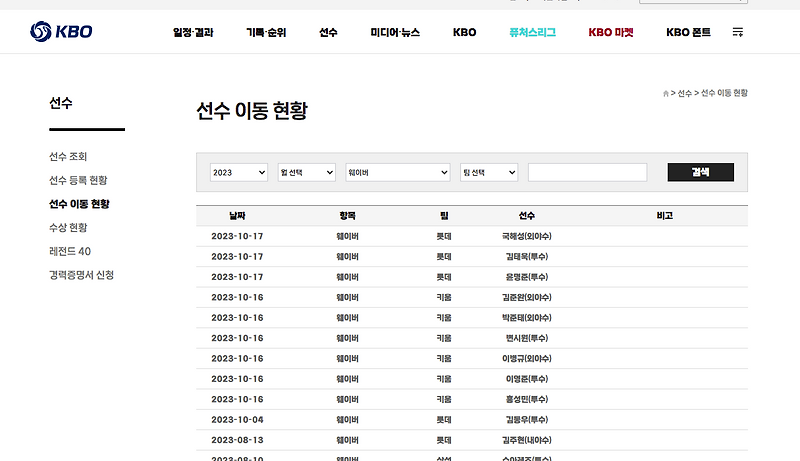Screen dimensions: 800x461
Task: Open the 팀 선택 team dropdown
Action: 489,172
